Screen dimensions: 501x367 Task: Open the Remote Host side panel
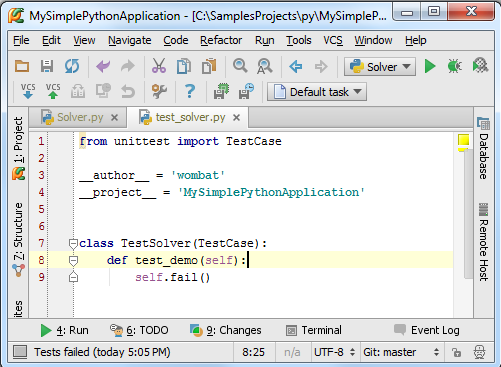484,242
